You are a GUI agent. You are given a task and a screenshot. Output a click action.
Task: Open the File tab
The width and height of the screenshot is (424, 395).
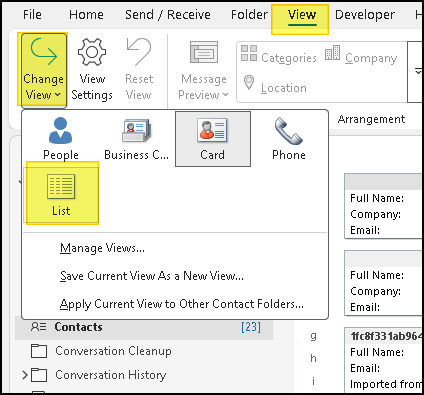tap(32, 15)
